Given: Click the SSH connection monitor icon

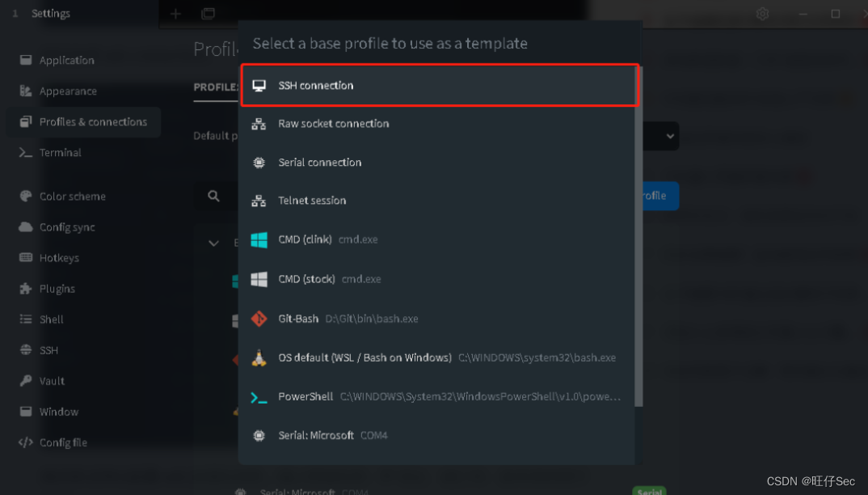Looking at the screenshot, I should coord(259,86).
